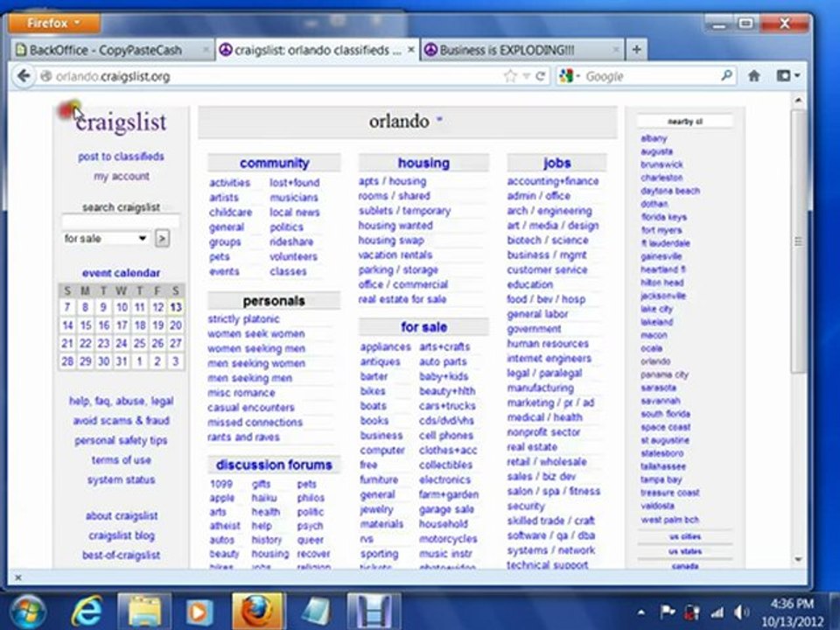
Task: Click the page vertical scrollbar thumb
Action: coord(798,241)
